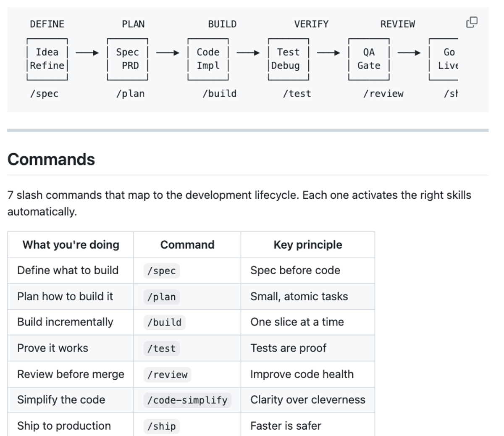This screenshot has width=504, height=436.
Task: Click the /build command badge
Action: [x=164, y=323]
